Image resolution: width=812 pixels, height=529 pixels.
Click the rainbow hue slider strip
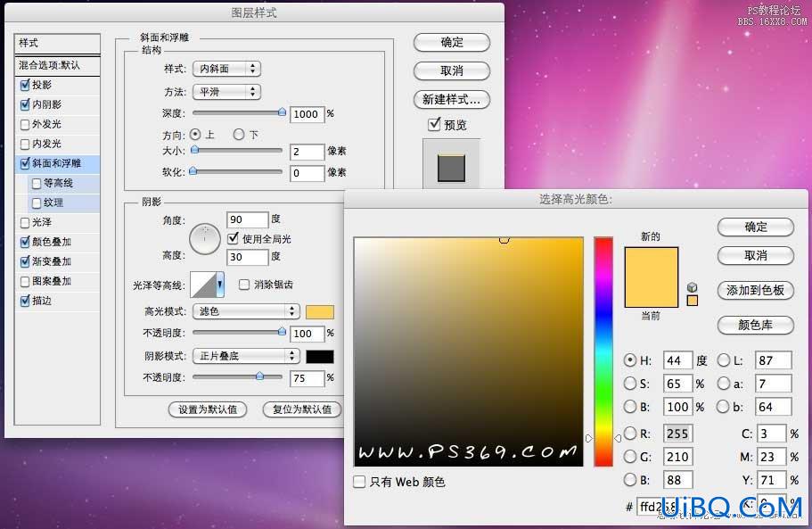click(x=603, y=351)
